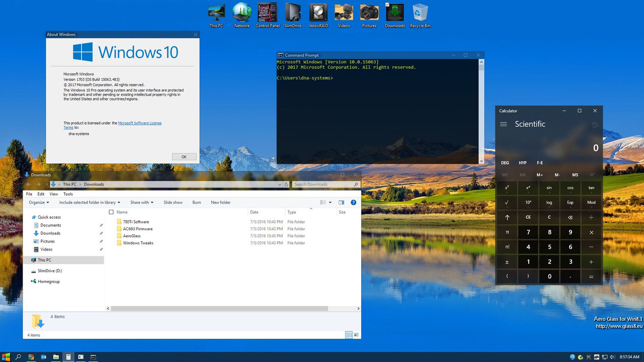Image resolution: width=644 pixels, height=362 pixels.
Task: Click the help icon in Downloads window
Action: pos(353,203)
